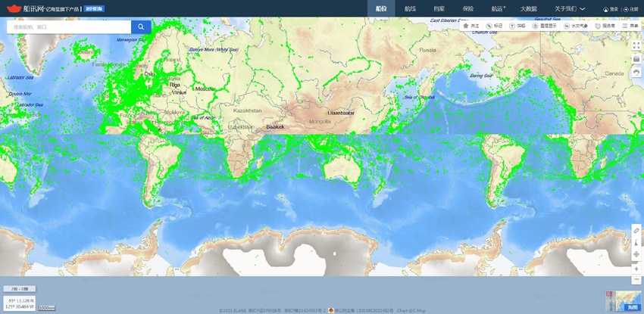Toggle the 标记 markers option

click(494, 26)
